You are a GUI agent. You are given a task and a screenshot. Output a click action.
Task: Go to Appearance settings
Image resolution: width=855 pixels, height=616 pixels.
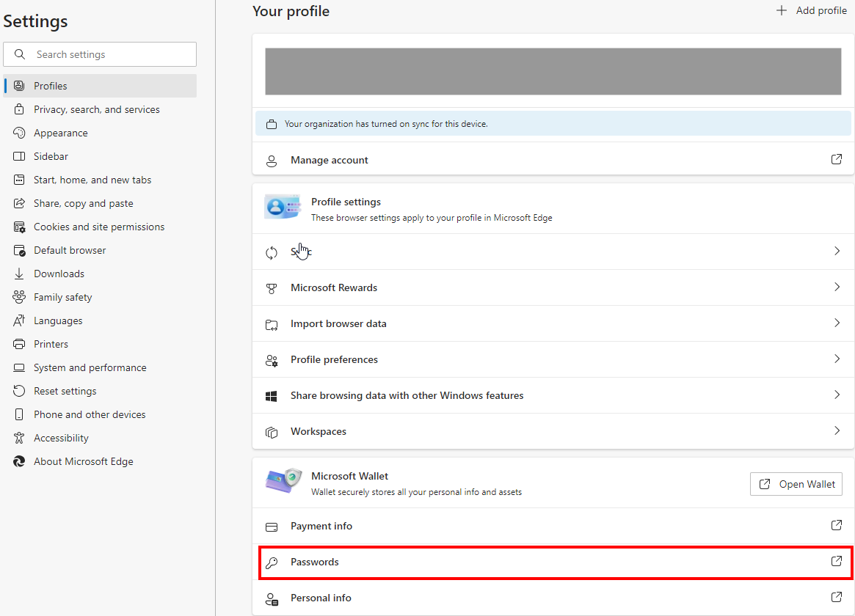coord(101,132)
